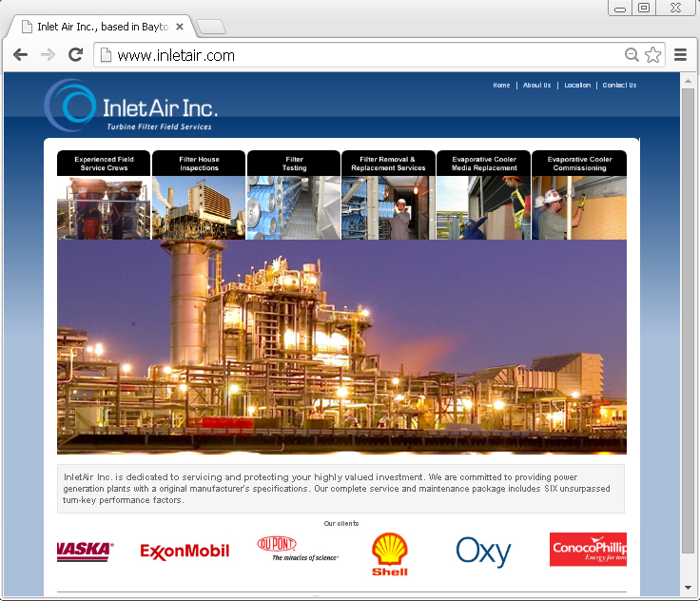
Task: Go to the About Us page
Action: click(x=536, y=86)
